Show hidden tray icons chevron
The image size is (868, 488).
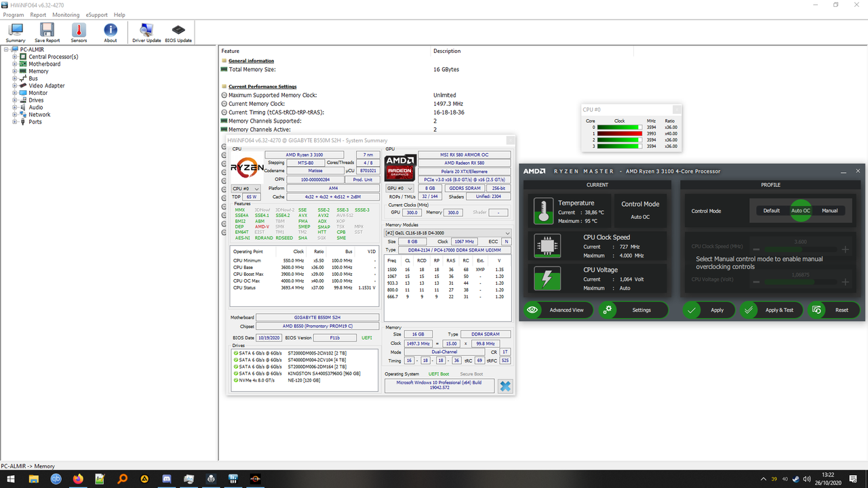[x=764, y=479]
